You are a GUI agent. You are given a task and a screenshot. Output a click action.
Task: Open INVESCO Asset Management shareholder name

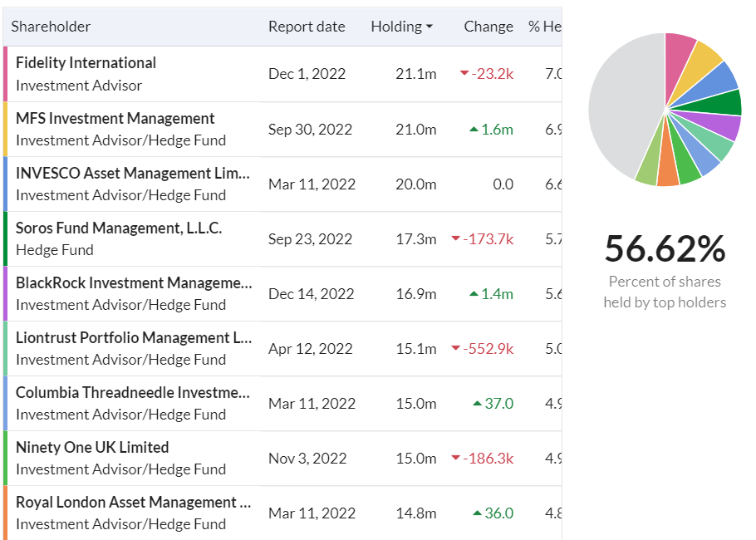click(x=133, y=173)
